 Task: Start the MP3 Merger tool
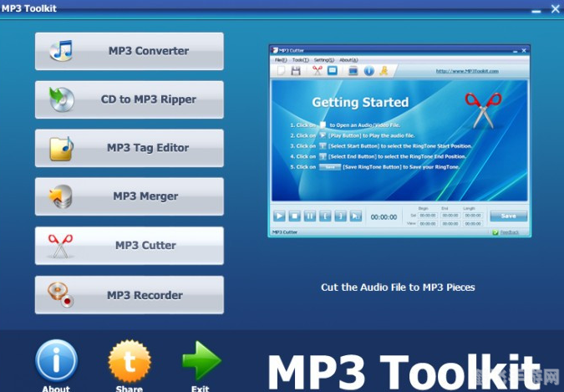pos(130,196)
